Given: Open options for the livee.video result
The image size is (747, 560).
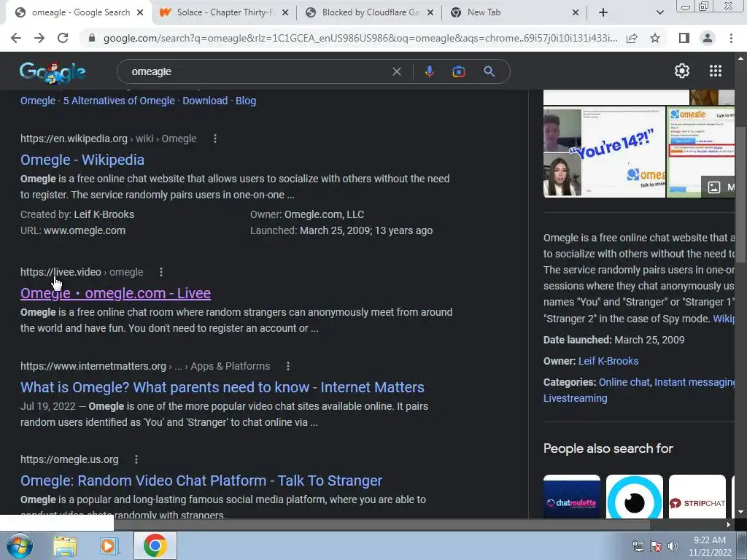Looking at the screenshot, I should (161, 272).
